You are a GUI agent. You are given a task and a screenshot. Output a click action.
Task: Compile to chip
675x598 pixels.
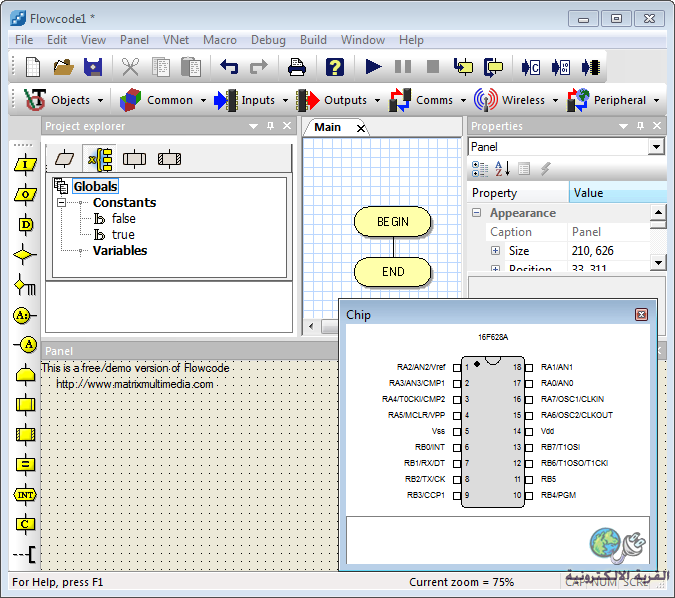(x=591, y=67)
